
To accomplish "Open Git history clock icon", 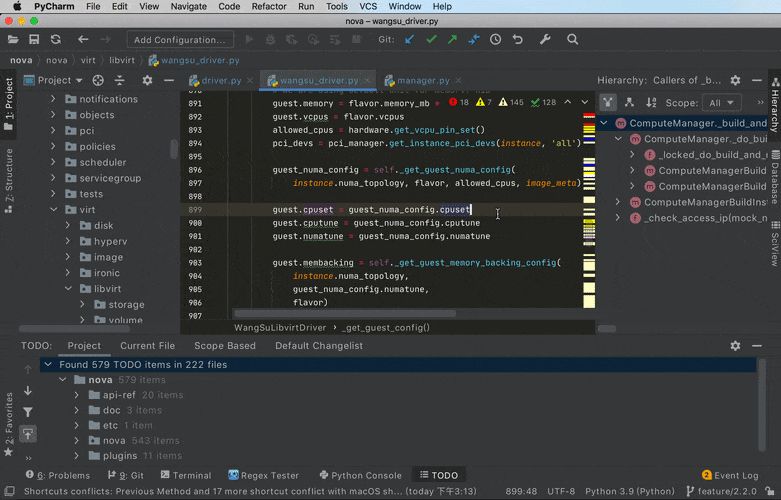I will point(496,40).
